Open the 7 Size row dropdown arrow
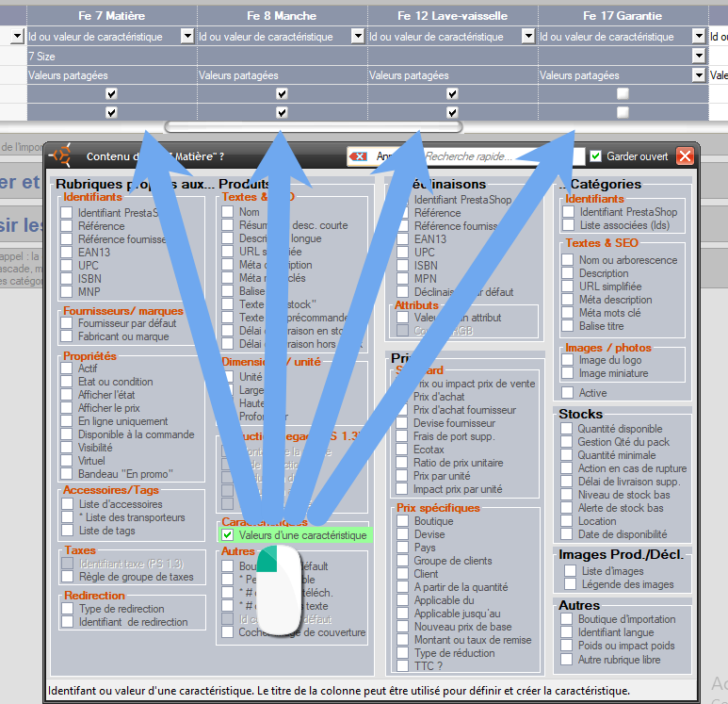728x704 pixels. pyautogui.click(x=698, y=56)
